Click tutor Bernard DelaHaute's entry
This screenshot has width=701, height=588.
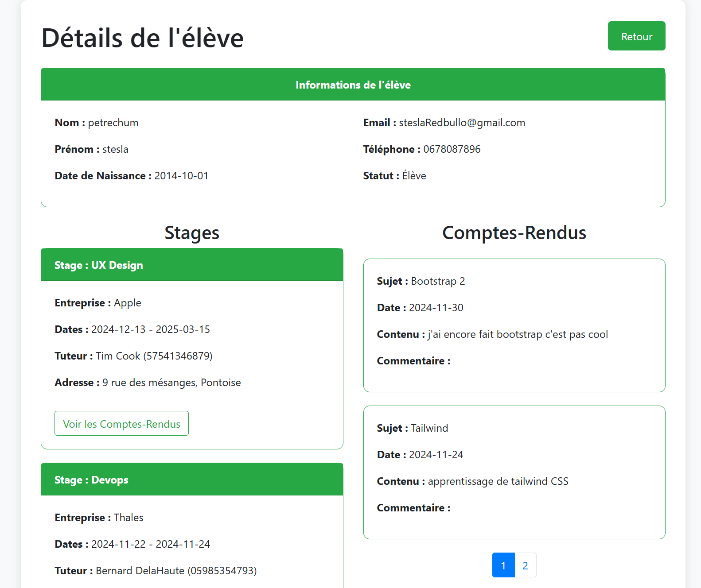pyautogui.click(x=176, y=571)
